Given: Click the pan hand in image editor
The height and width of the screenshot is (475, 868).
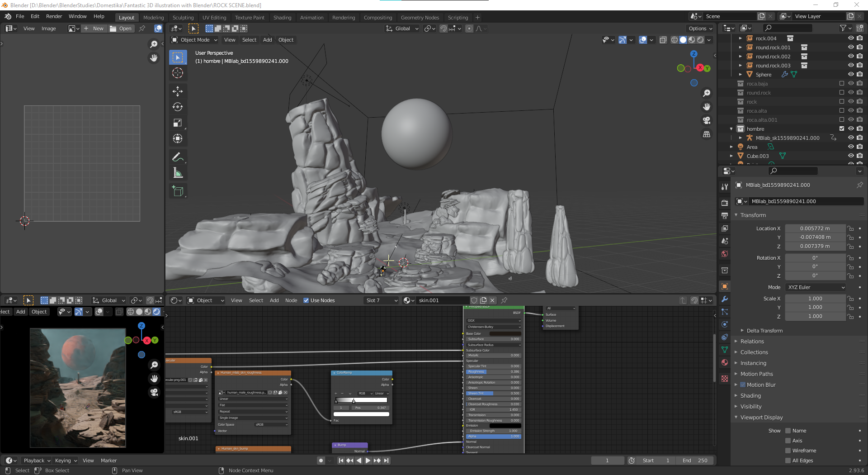Looking at the screenshot, I should coord(154,58).
